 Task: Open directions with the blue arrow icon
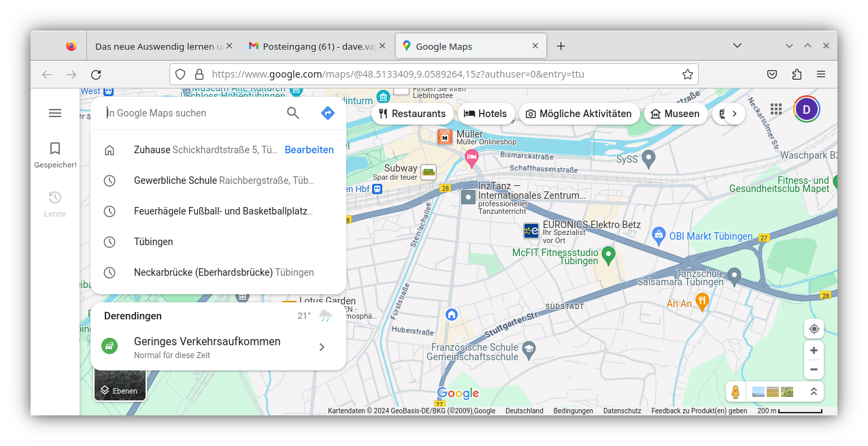328,113
